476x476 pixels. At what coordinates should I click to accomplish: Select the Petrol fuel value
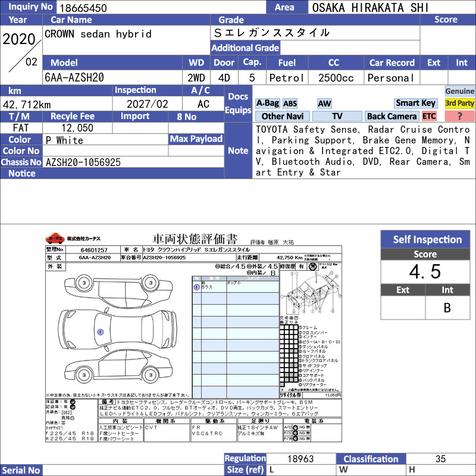tap(287, 78)
